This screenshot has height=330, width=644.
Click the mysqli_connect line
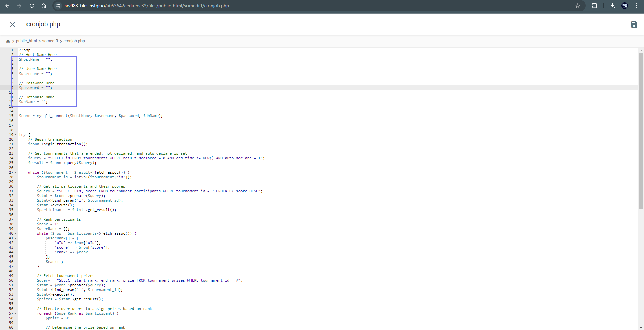click(91, 116)
